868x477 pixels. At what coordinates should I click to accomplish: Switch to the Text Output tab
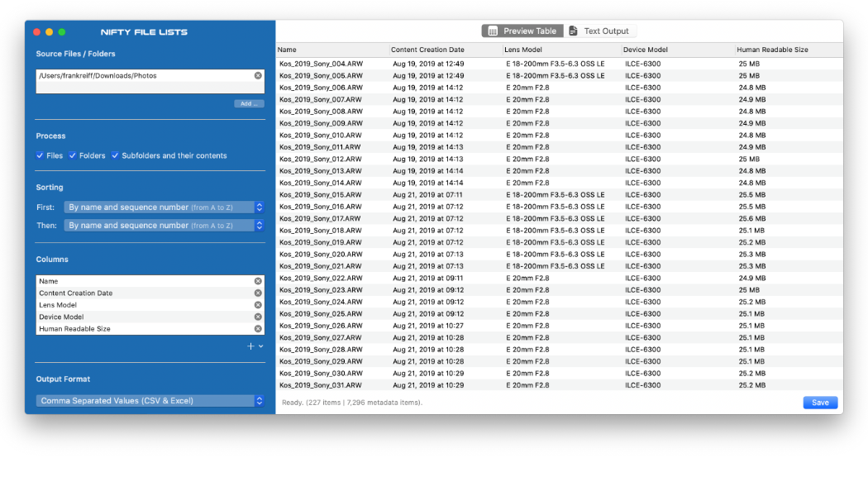599,31
